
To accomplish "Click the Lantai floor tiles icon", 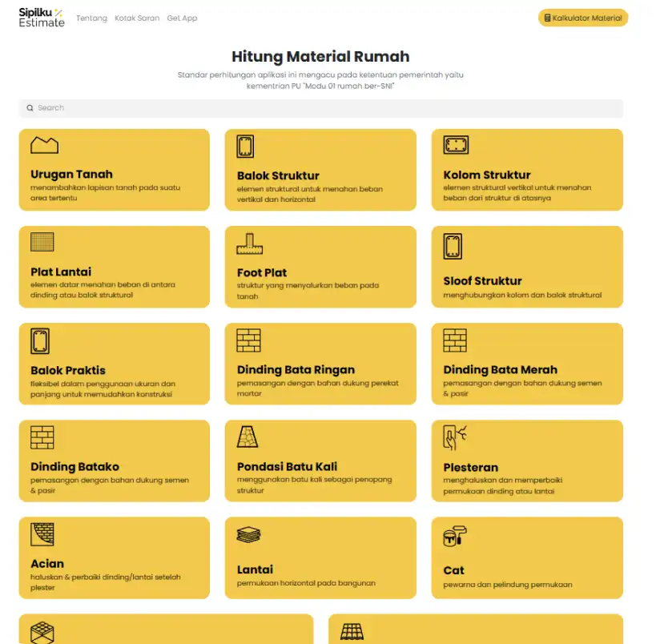I will coord(248,534).
